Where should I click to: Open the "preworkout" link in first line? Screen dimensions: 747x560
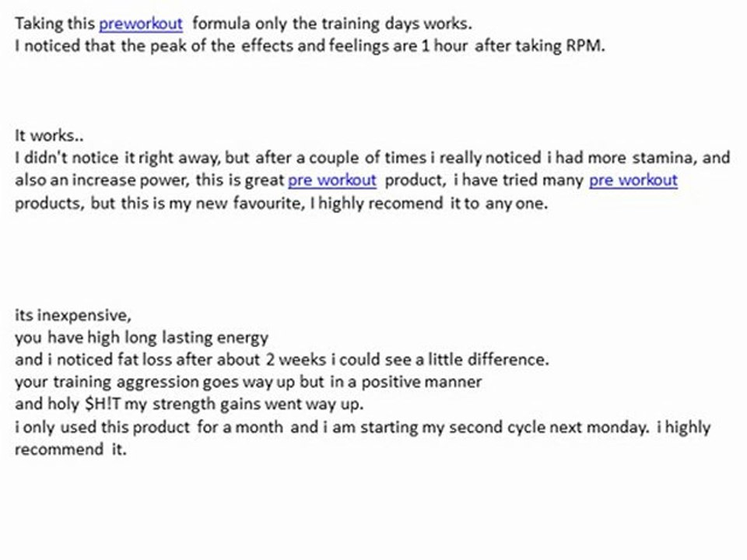click(x=141, y=24)
